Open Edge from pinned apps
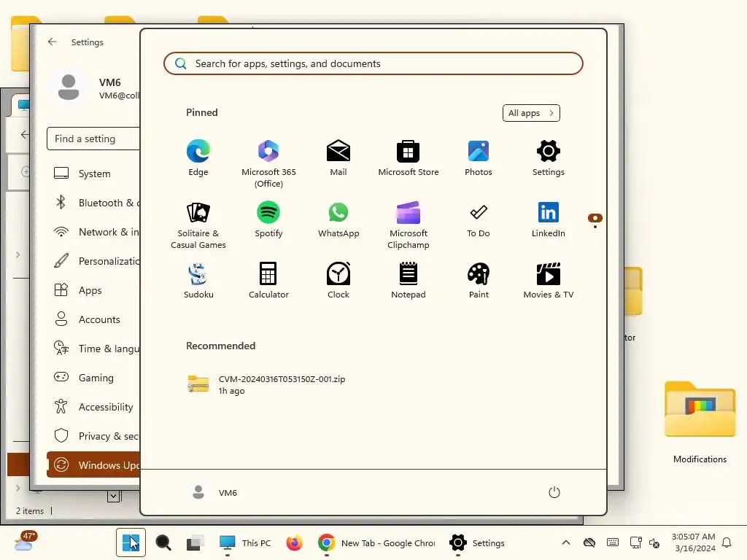The image size is (747, 560). [x=198, y=158]
